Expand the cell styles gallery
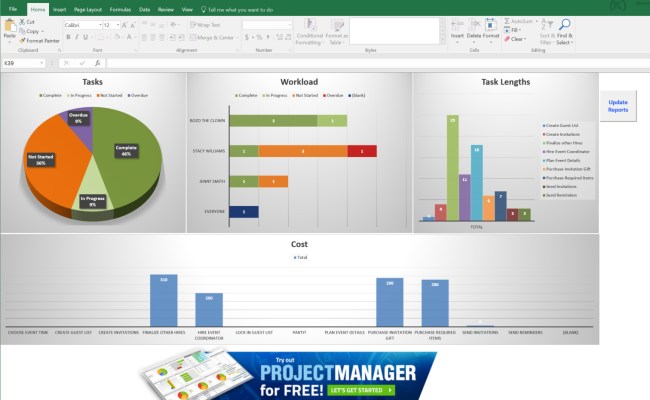This screenshot has width=650, height=400. tap(443, 41)
